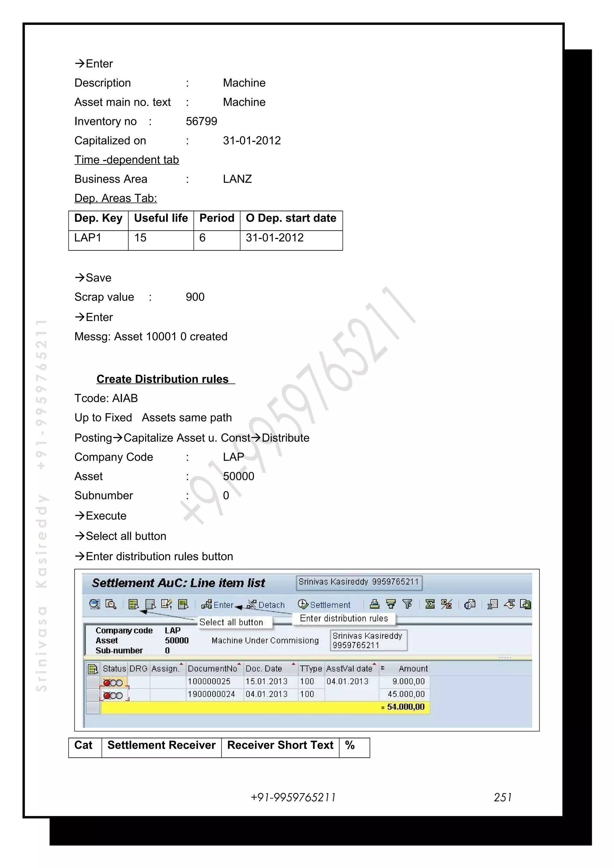The image size is (614, 868).
Task: Click the Doc. Date column header
Action: 264,669
